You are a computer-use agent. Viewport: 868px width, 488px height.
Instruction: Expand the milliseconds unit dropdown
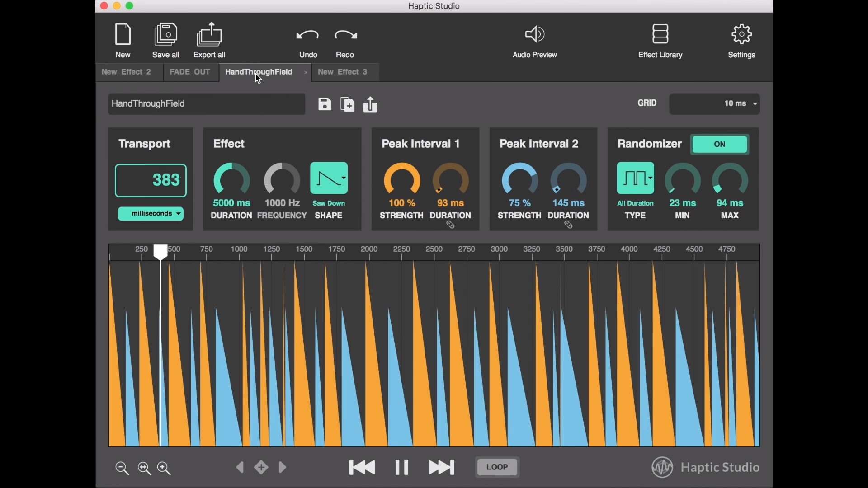pos(151,214)
